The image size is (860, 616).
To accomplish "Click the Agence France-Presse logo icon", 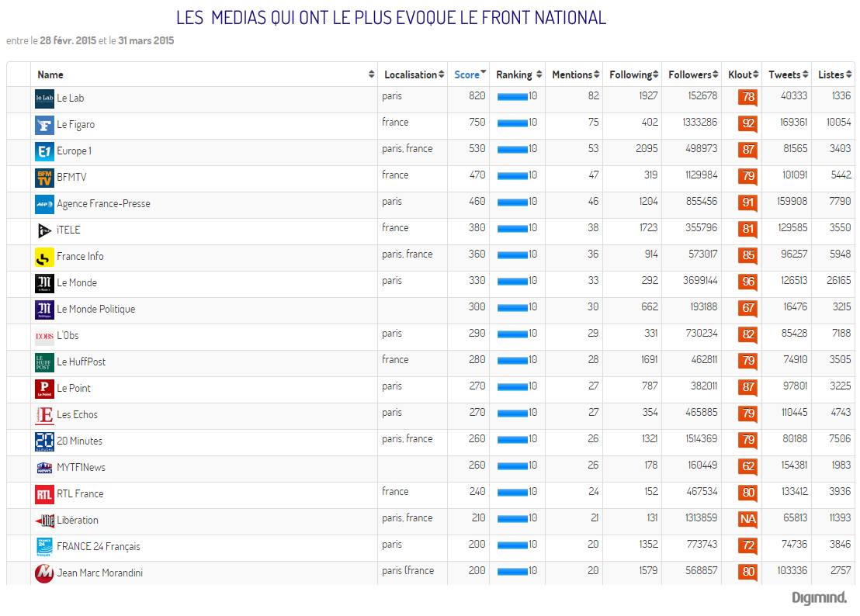I will 44,204.
